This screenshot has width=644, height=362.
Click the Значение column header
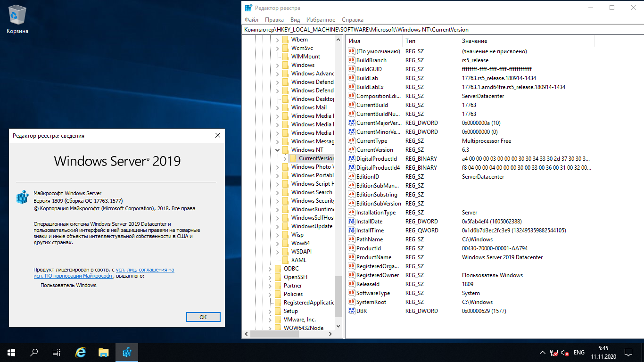click(527, 41)
